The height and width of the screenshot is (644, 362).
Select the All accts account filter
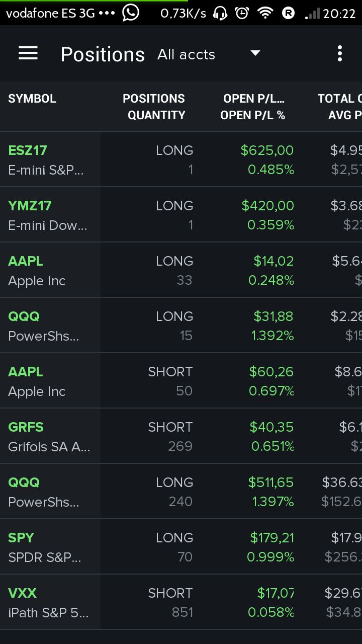pos(187,54)
